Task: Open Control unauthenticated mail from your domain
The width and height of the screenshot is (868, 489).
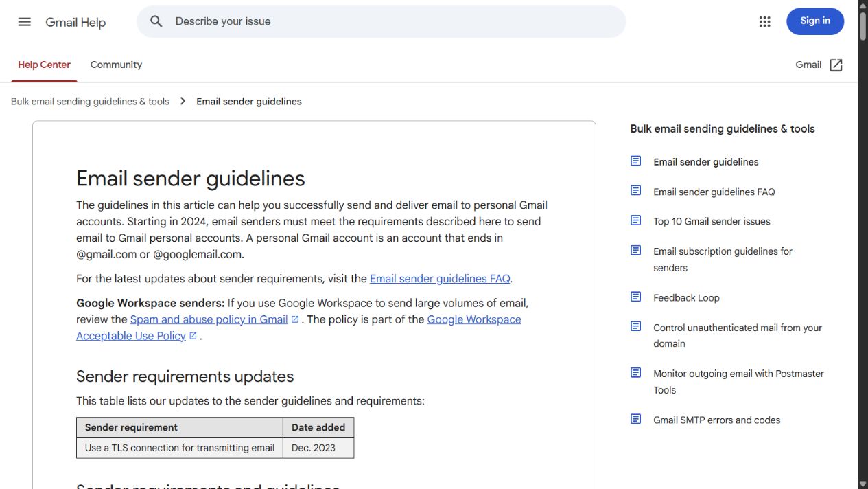Action: [x=738, y=336]
